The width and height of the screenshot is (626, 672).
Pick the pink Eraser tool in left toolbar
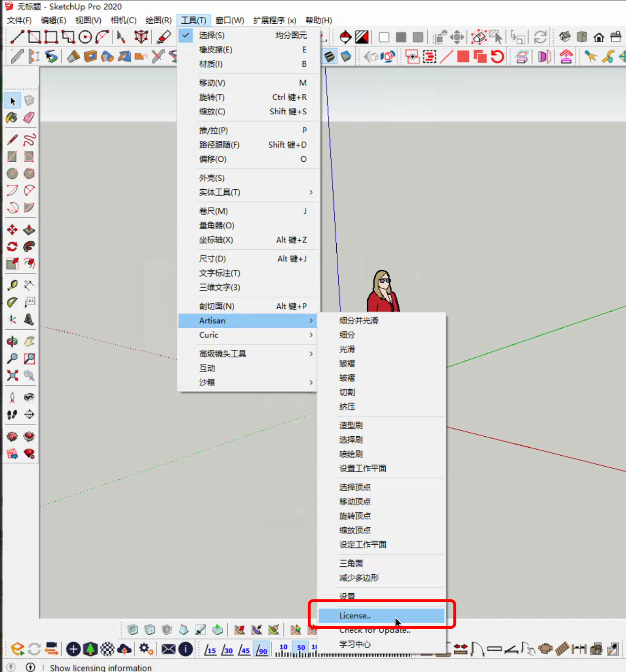click(x=29, y=118)
